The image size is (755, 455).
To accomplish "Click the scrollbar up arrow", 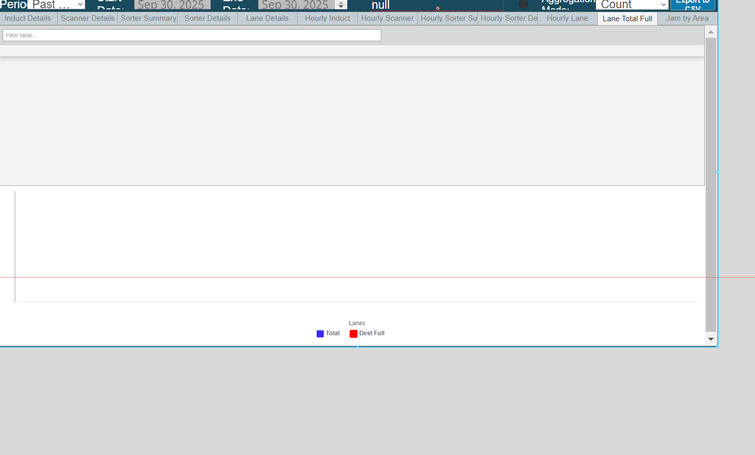I will (x=711, y=32).
